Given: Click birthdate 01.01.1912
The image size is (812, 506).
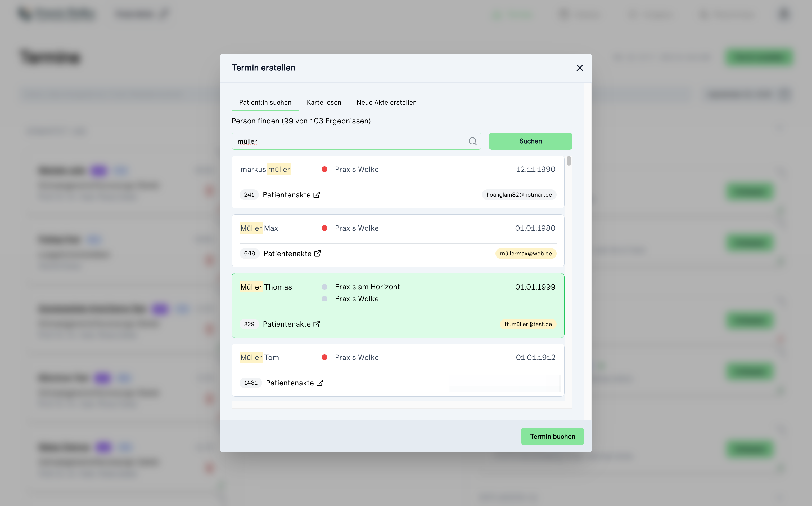Looking at the screenshot, I should (535, 357).
